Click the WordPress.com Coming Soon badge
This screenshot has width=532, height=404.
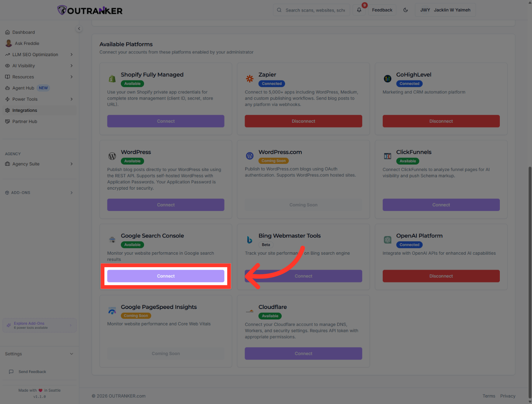pos(273,161)
